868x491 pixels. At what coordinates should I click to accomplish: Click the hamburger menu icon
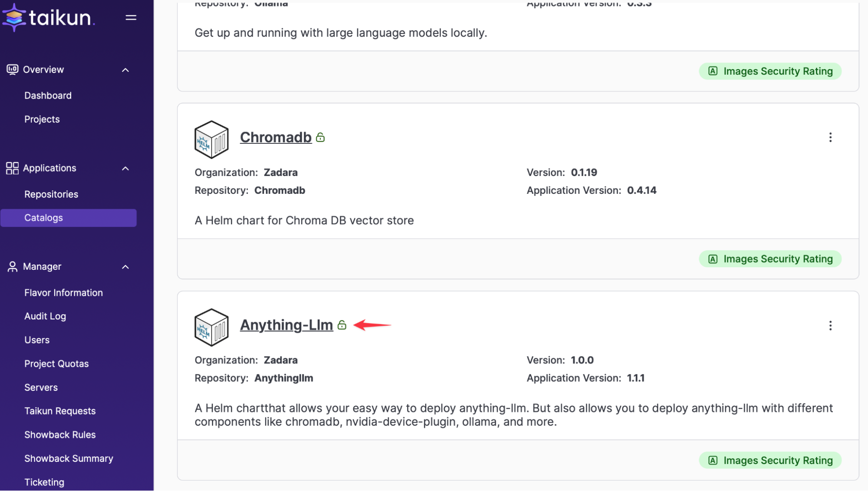[131, 18]
